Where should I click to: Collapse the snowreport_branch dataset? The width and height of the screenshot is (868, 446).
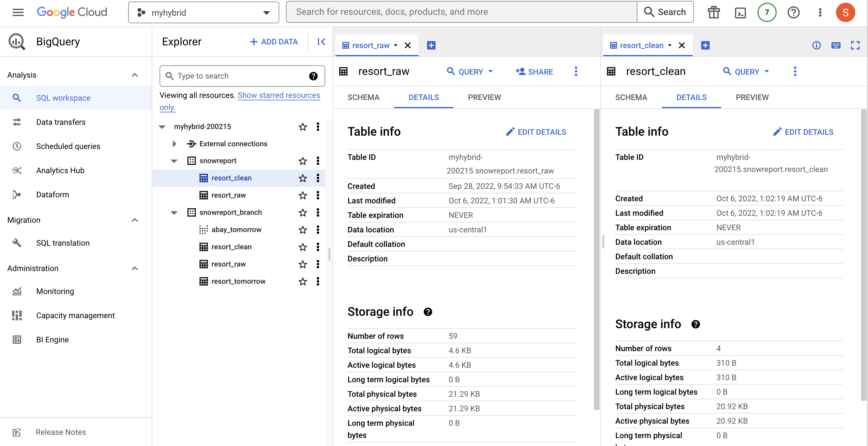174,212
